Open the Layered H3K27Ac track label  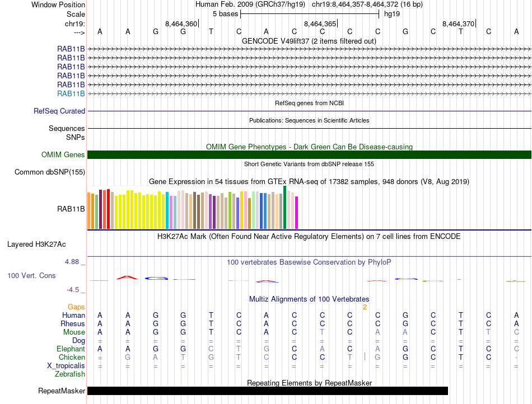36,245
